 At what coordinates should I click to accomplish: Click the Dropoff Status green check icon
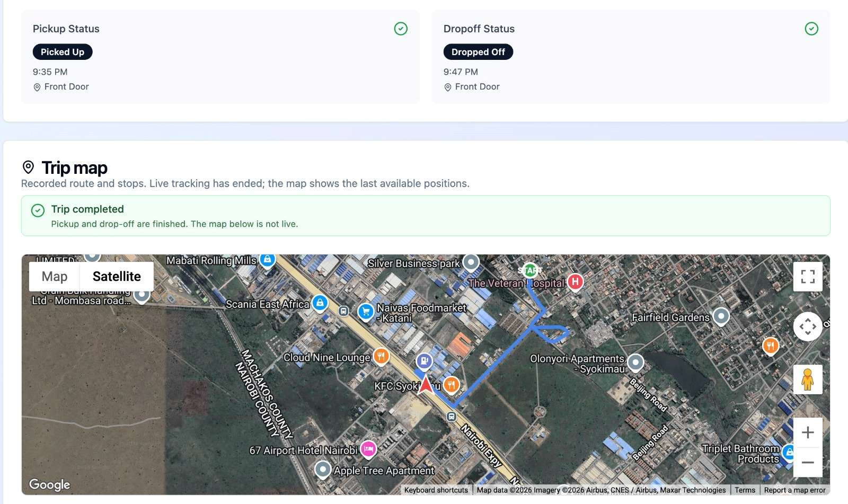coord(811,29)
